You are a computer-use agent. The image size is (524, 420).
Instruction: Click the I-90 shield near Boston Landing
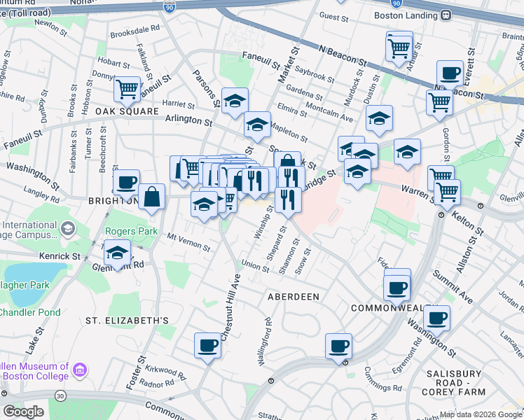coord(396,3)
